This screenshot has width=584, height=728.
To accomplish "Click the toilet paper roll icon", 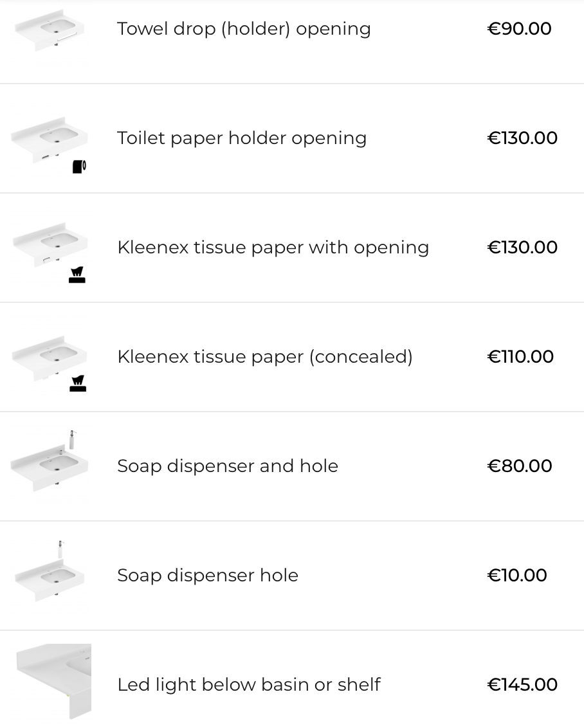I will 79,167.
